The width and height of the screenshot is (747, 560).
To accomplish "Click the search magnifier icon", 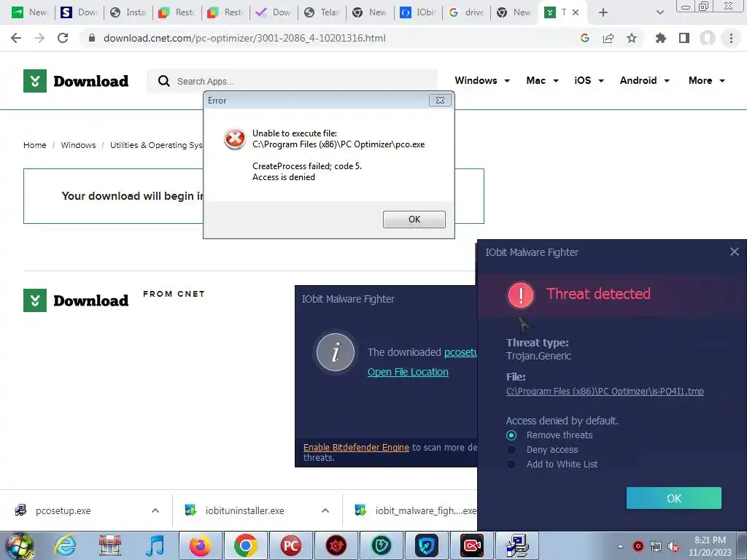I will point(164,81).
